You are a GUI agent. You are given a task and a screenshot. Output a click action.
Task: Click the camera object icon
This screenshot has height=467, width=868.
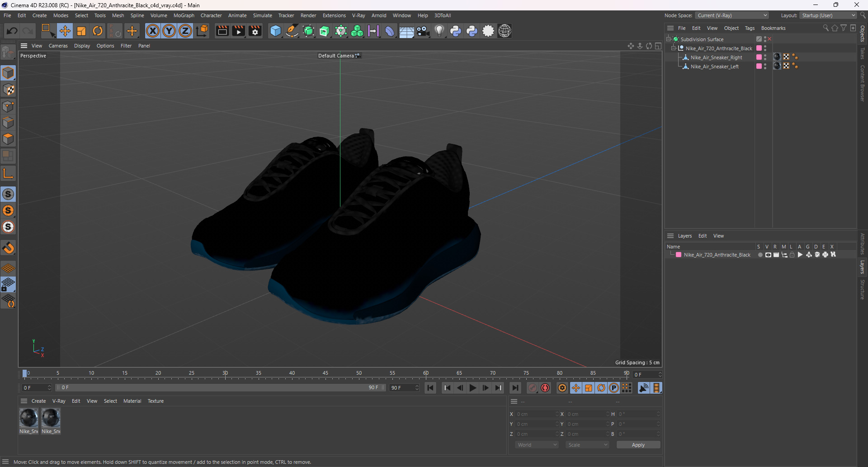(423, 31)
